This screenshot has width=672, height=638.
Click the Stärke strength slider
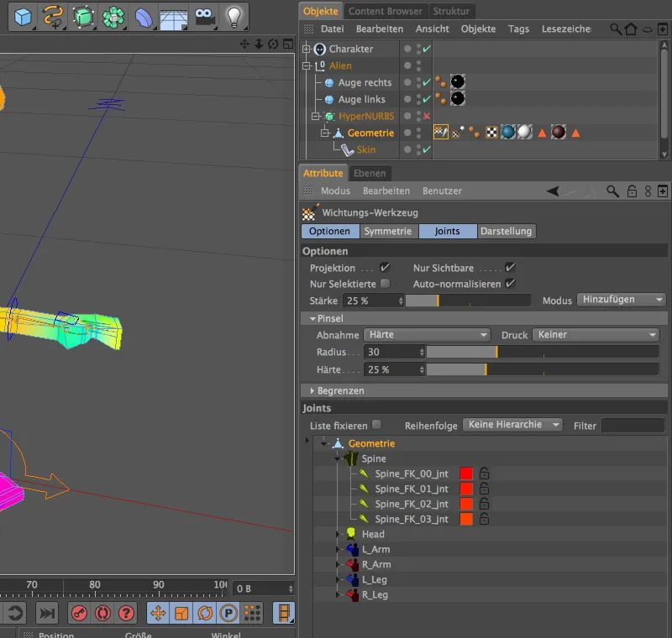click(x=468, y=301)
